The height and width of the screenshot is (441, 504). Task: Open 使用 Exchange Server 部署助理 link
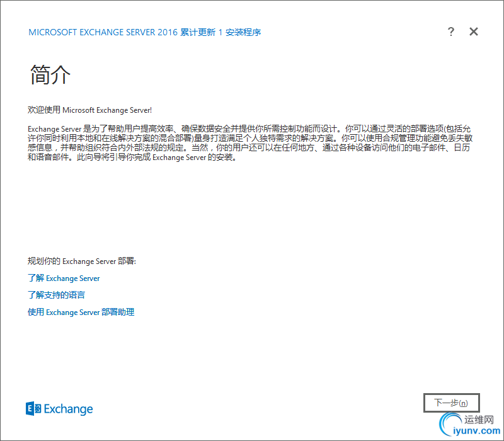click(x=81, y=312)
